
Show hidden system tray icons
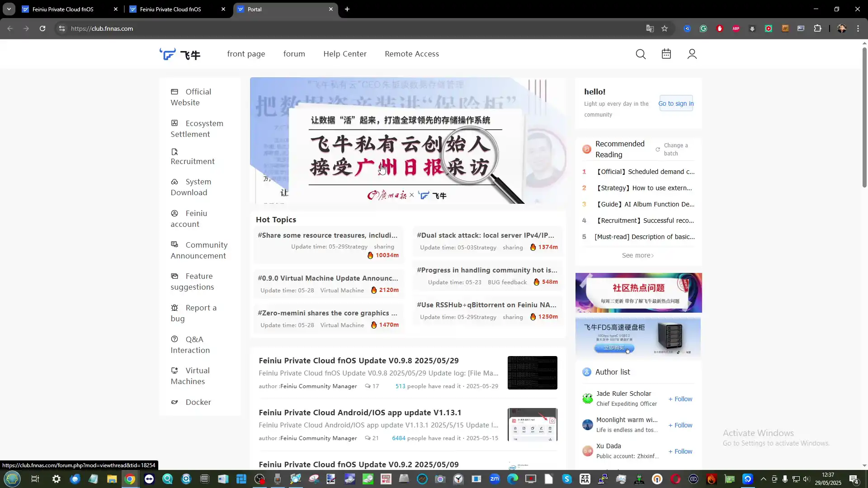click(764, 479)
